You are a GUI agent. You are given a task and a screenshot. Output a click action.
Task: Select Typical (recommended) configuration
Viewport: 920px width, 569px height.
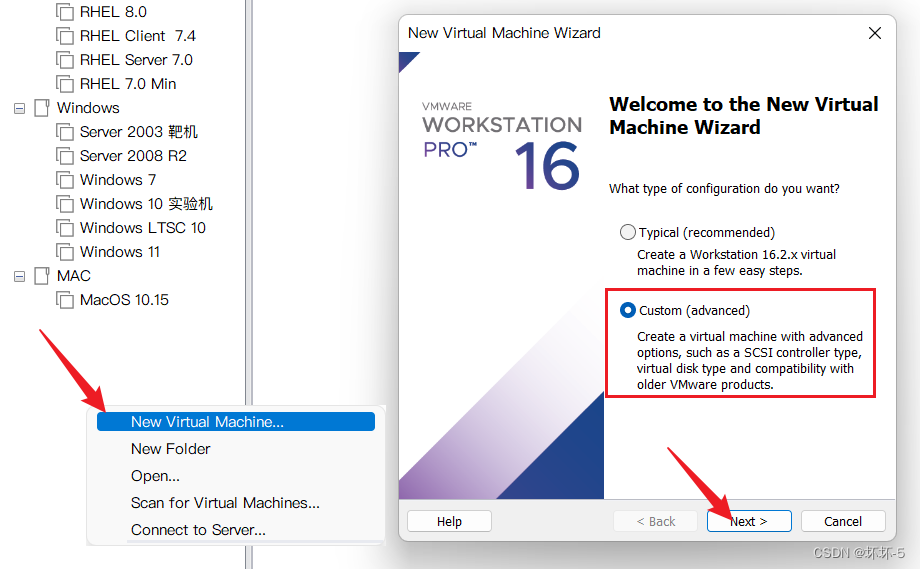click(x=628, y=232)
